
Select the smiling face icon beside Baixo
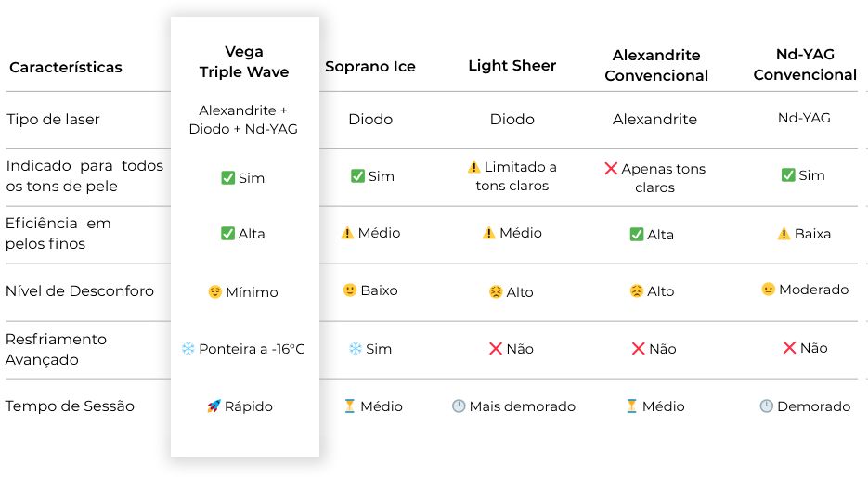(x=350, y=290)
